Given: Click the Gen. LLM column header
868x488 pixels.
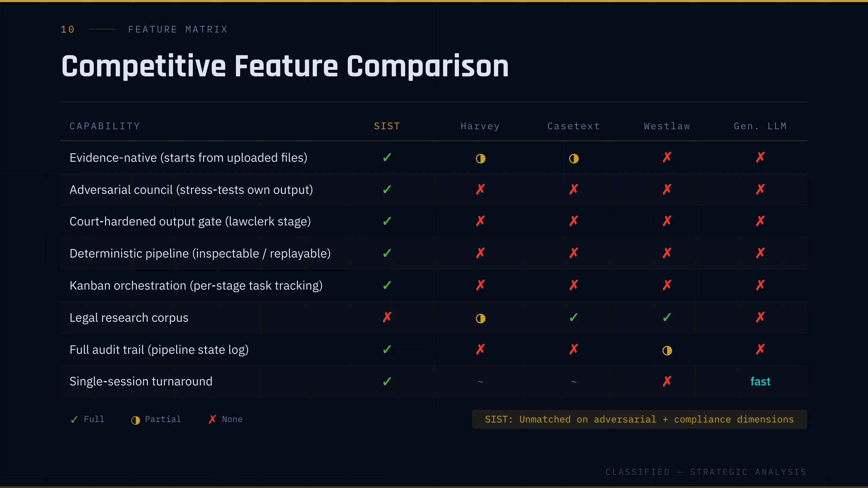Looking at the screenshot, I should (x=760, y=126).
